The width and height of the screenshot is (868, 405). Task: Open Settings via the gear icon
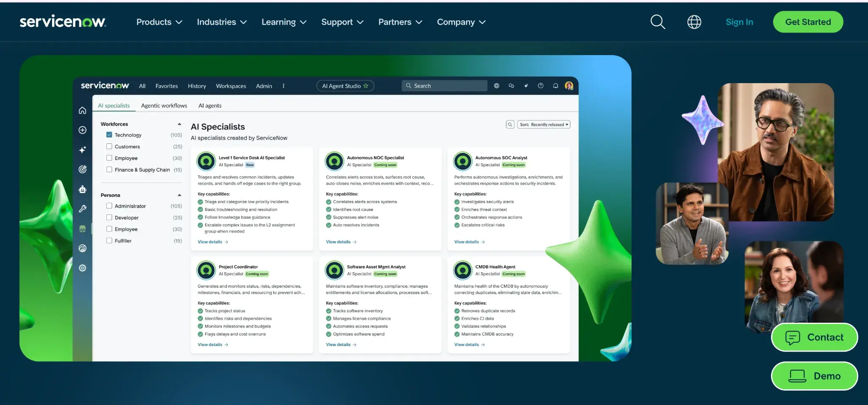click(x=83, y=268)
